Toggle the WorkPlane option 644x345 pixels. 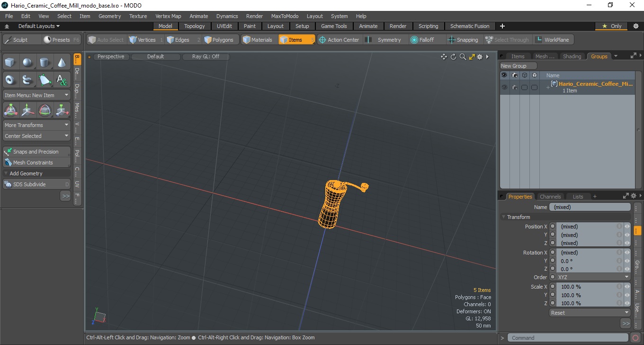point(553,40)
